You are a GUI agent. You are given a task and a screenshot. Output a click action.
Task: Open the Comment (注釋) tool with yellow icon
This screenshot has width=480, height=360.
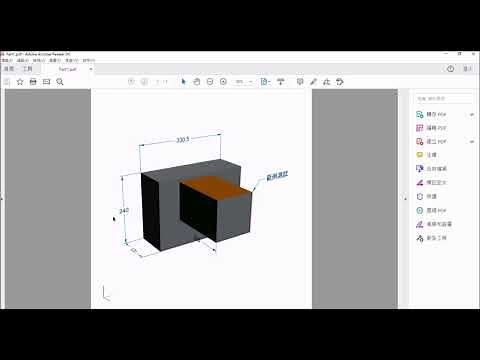[x=426, y=155]
